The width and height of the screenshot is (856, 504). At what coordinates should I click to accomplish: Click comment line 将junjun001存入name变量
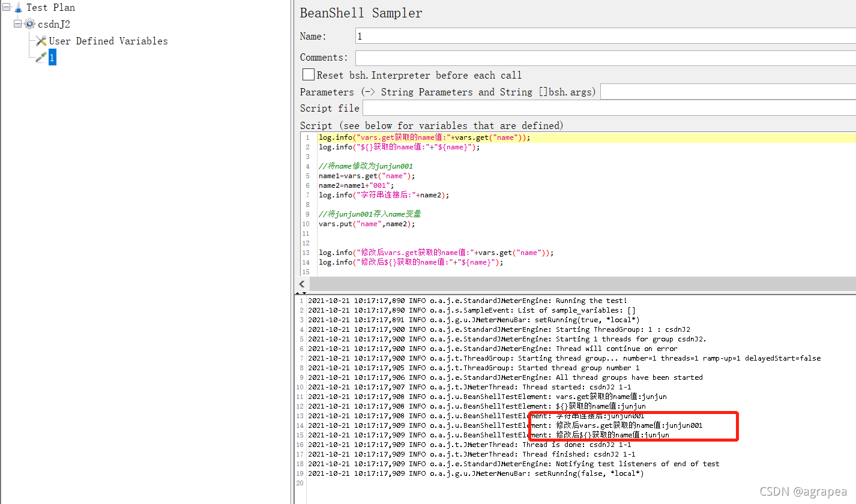[370, 214]
